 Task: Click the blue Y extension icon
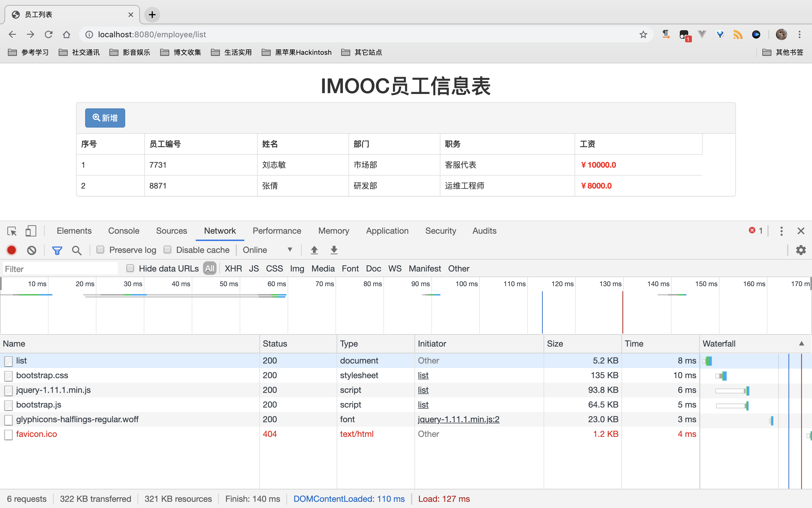click(720, 34)
